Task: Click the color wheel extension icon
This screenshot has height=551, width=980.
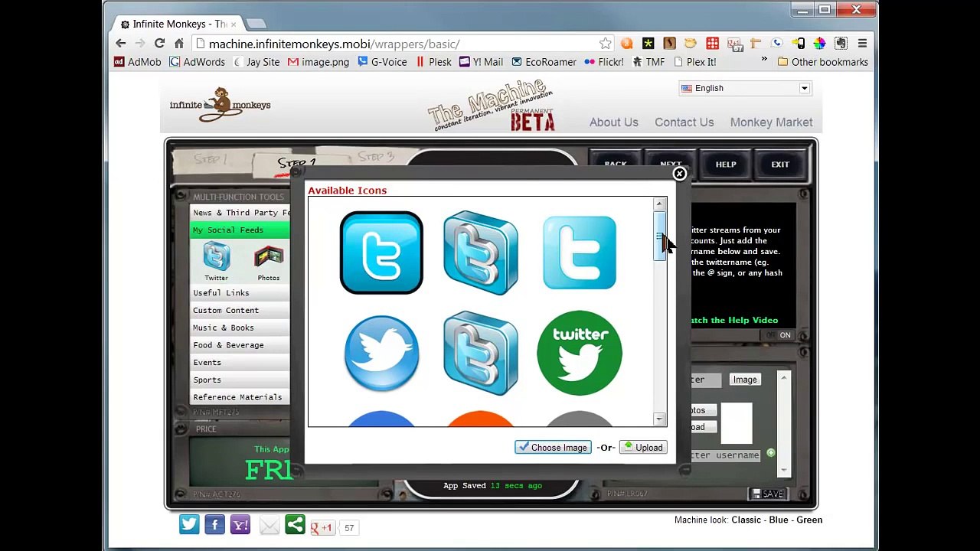Action: coord(819,44)
